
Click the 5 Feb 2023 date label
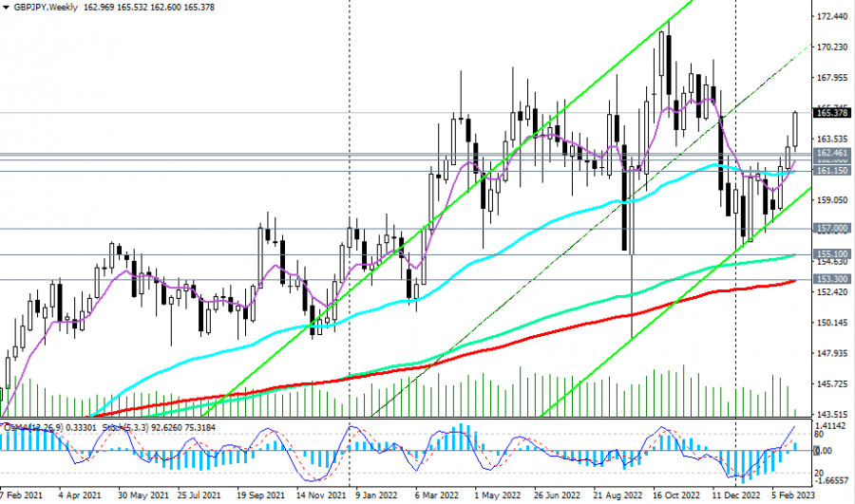[x=793, y=495]
